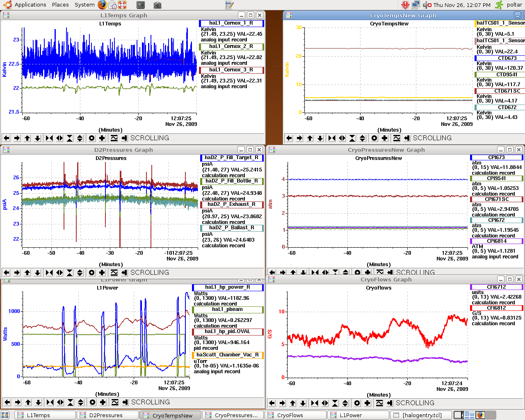This screenshot has width=525, height=420.
Task: Click the plus icon in L1Power toolbar
Action: point(103,402)
